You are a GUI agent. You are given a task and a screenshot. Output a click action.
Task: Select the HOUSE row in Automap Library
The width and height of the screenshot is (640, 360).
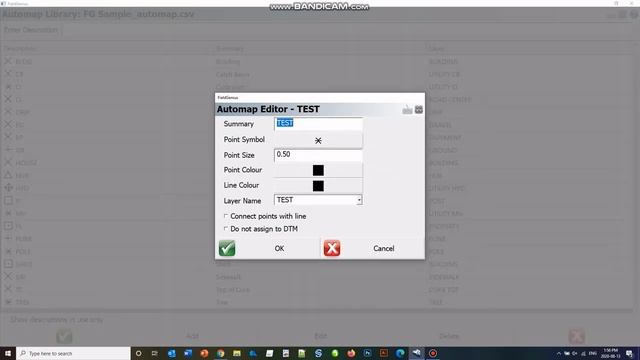pos(318,163)
